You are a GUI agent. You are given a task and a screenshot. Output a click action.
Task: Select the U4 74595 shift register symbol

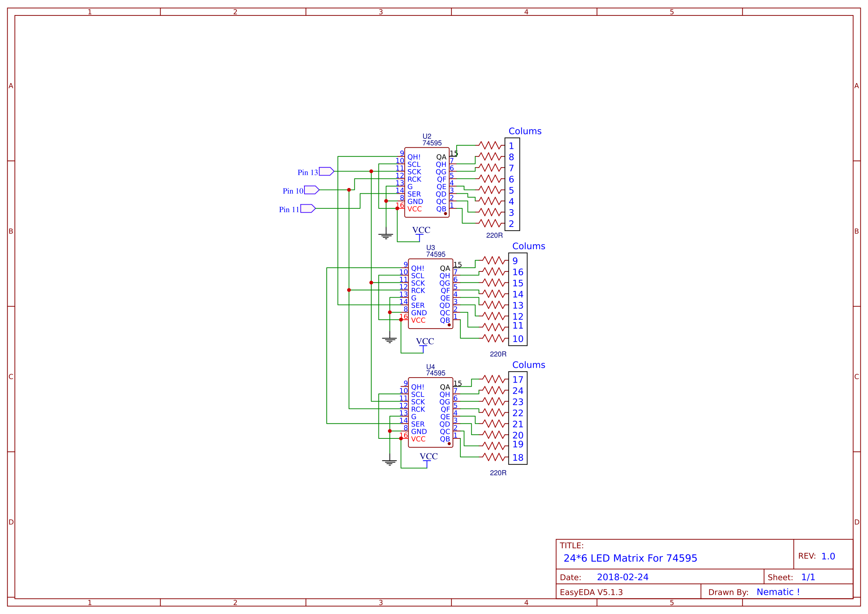pos(431,412)
